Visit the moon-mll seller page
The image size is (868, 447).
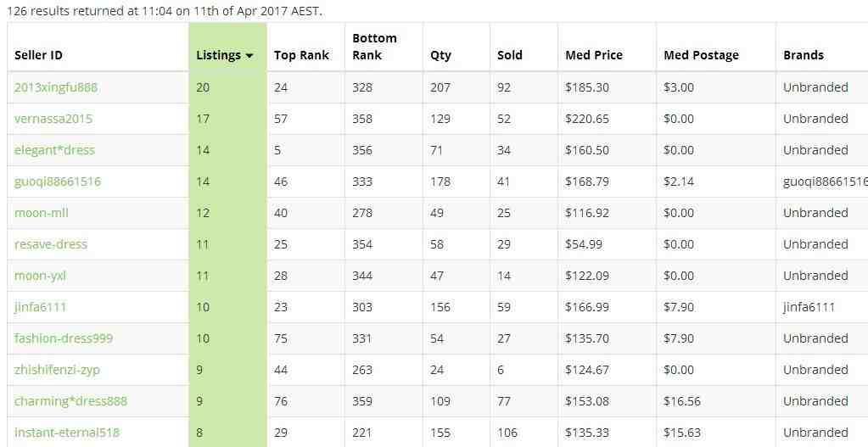pyautogui.click(x=42, y=213)
